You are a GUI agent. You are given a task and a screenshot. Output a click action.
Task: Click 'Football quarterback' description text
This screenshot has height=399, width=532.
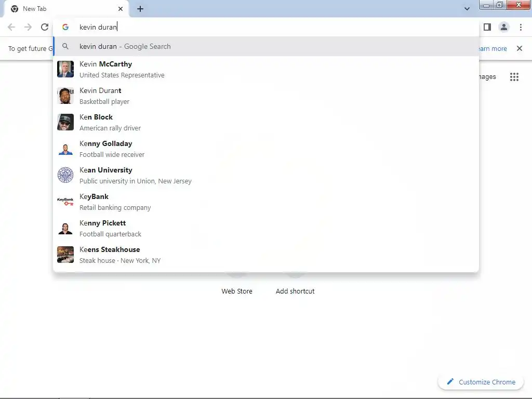pos(110,234)
